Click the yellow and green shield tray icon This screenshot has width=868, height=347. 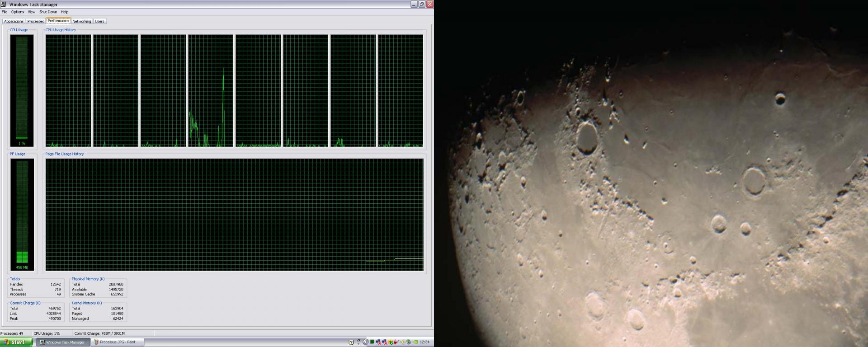[x=391, y=342]
